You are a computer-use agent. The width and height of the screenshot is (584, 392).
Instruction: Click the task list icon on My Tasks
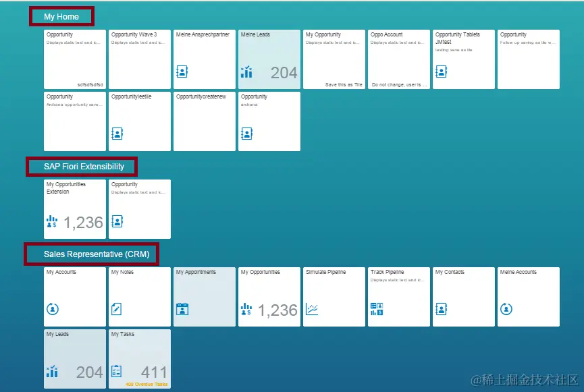click(116, 371)
